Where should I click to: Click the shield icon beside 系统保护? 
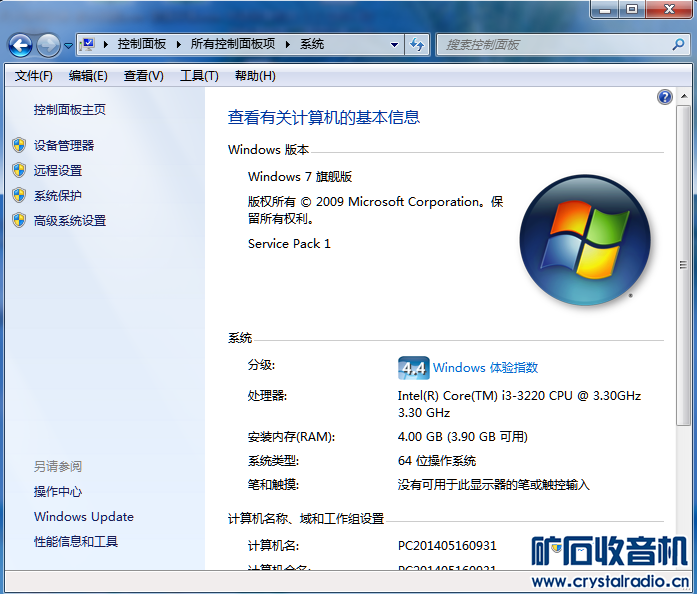[x=19, y=195]
